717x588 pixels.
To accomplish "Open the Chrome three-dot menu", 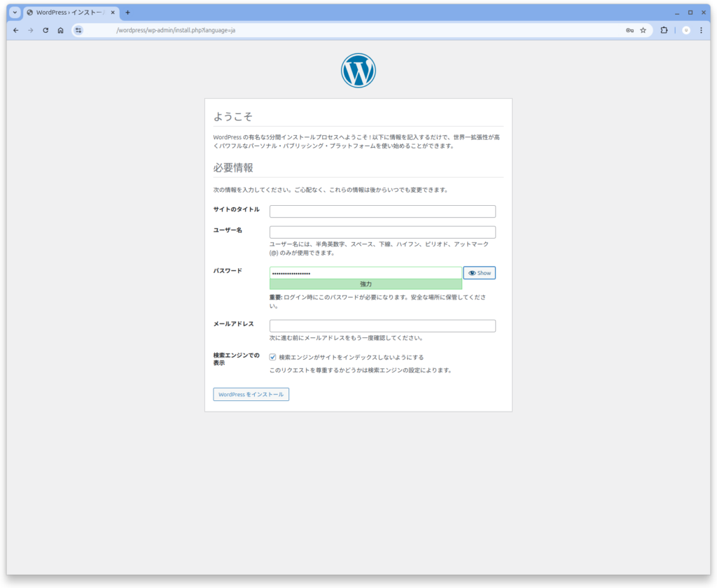I will point(701,30).
